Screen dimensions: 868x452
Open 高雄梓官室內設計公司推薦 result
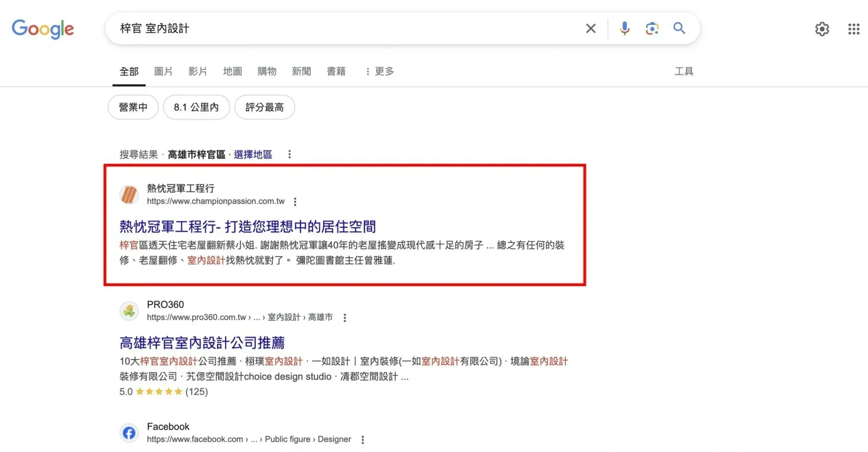pos(202,343)
